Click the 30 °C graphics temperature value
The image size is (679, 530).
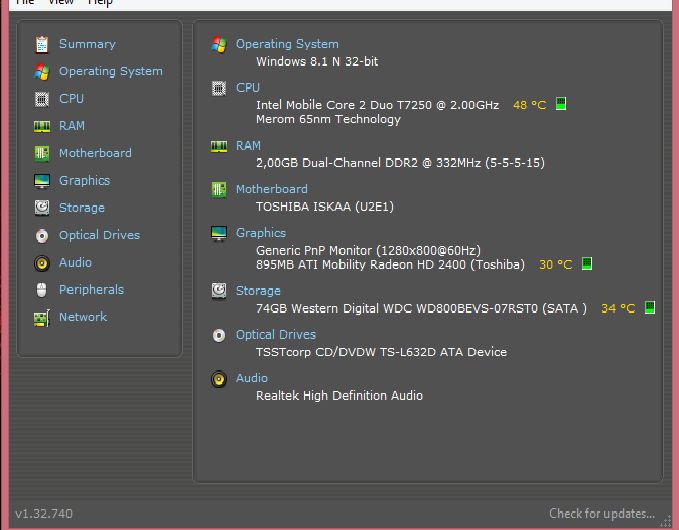click(556, 265)
